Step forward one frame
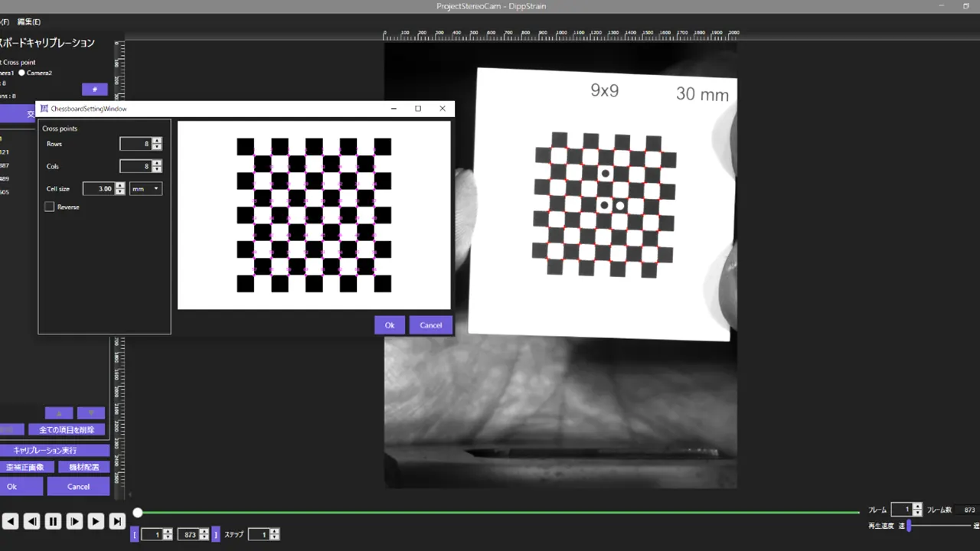Screen dimensions: 980x551 tap(74, 521)
